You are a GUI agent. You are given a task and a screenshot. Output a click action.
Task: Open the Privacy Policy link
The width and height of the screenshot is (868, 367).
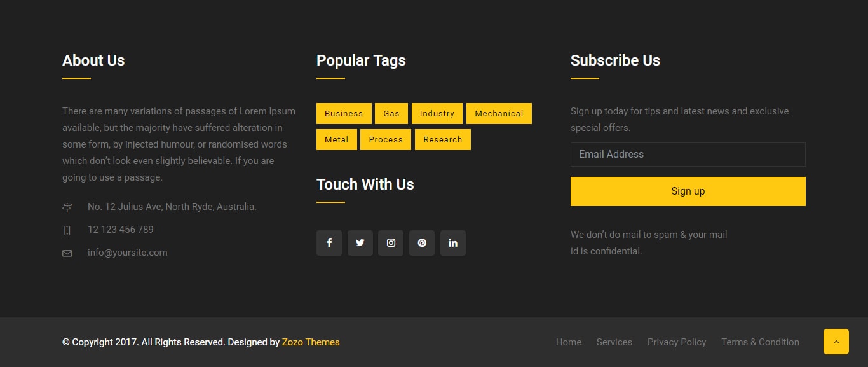pyautogui.click(x=677, y=342)
